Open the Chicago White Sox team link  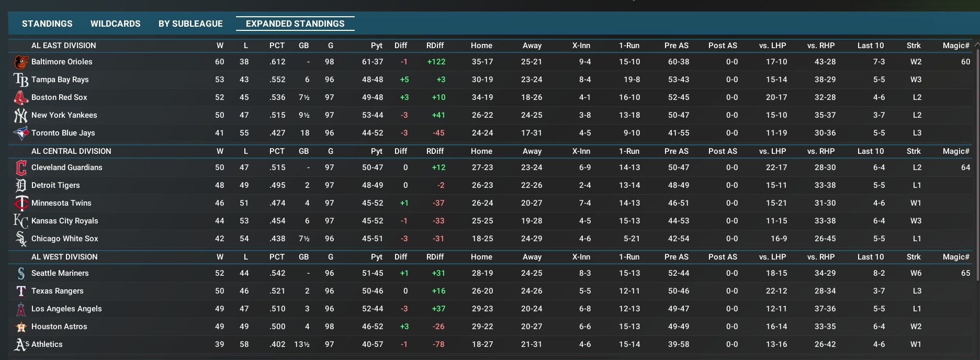(x=64, y=239)
